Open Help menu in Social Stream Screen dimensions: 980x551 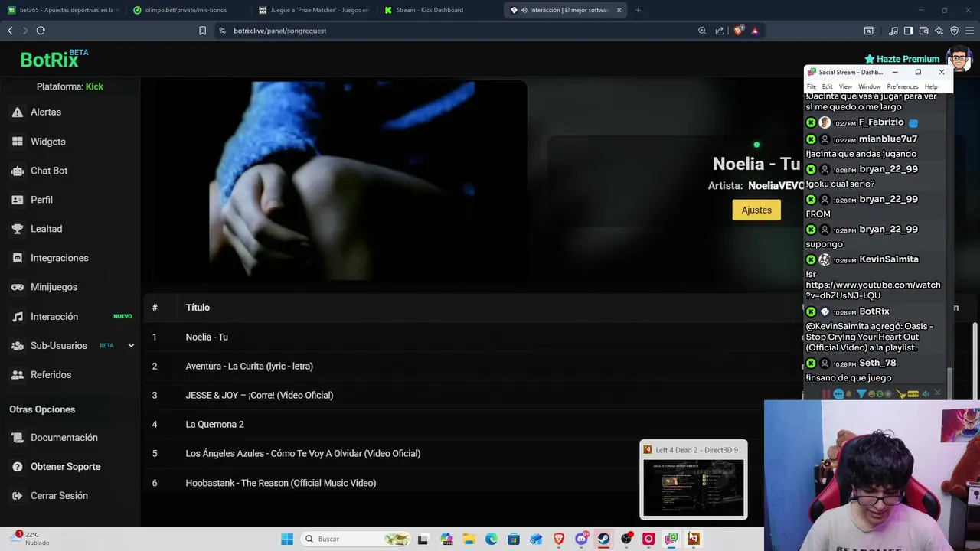pyautogui.click(x=931, y=86)
